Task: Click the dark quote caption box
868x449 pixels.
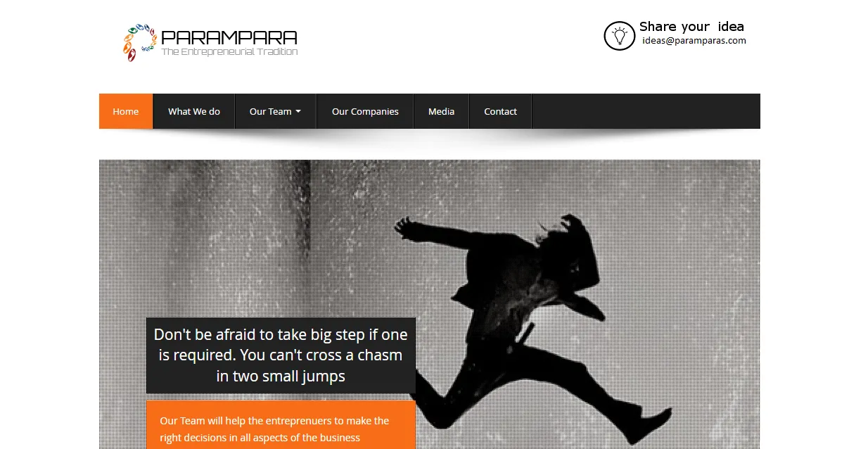Action: point(281,355)
